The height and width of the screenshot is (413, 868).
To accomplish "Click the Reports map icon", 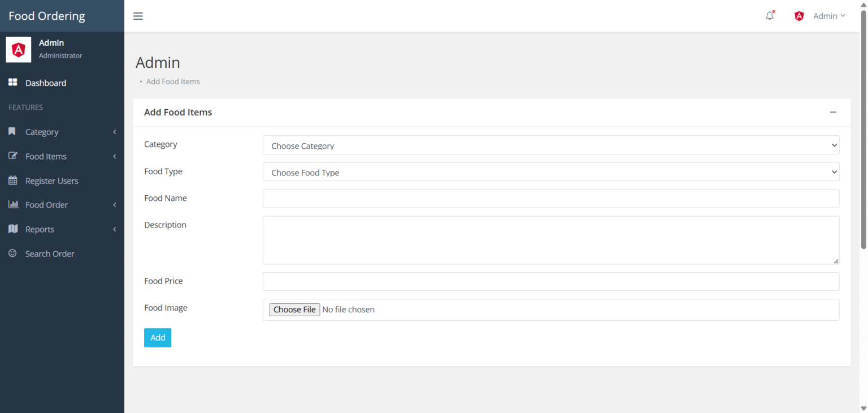I will 12,229.
